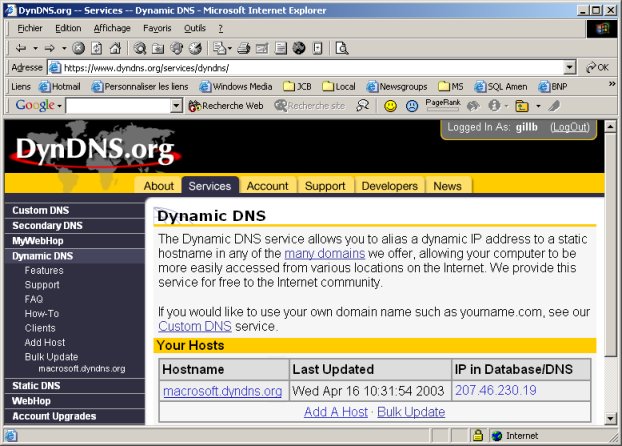The image size is (622, 446).
Task: Open the Newsgroups links bar shortcut
Action: [x=397, y=87]
